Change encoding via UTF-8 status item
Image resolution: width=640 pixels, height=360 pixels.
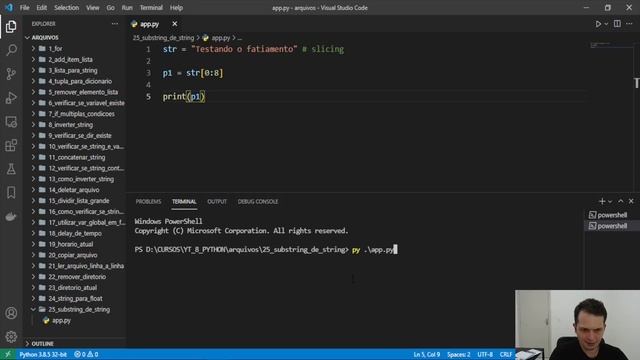[x=485, y=354]
